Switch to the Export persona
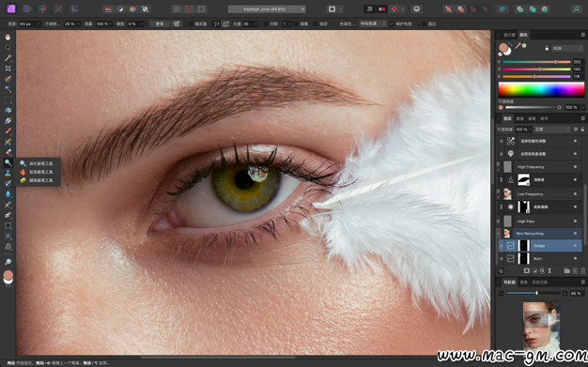Screen dimensions: 588x367 pyautogui.click(x=74, y=8)
